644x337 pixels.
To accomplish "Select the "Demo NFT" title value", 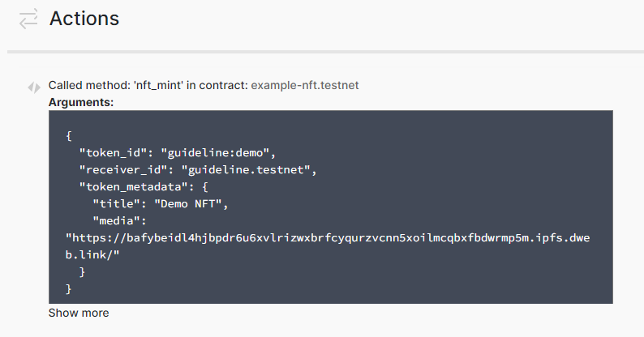I will tap(187, 204).
